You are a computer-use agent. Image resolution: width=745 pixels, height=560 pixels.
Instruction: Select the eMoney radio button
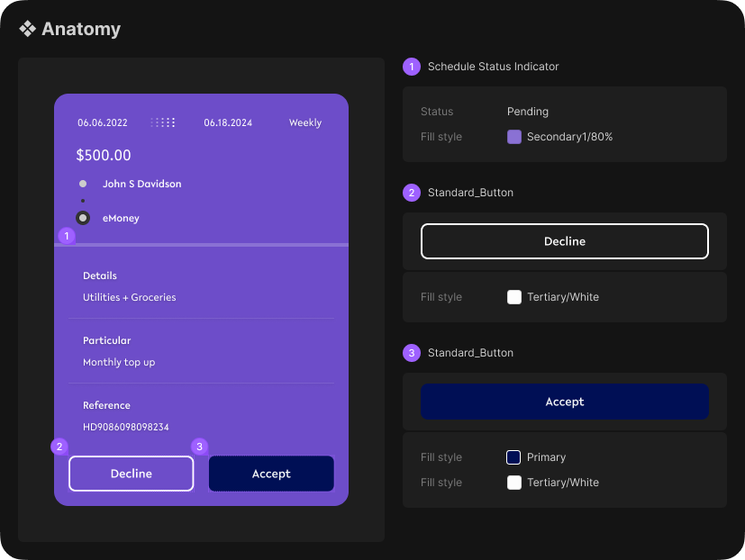(x=83, y=218)
